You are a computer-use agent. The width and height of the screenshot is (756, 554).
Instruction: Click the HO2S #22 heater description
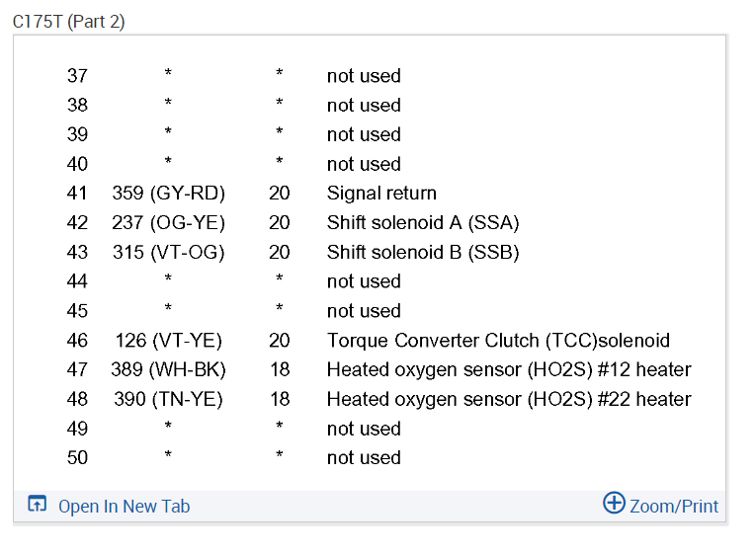click(x=509, y=399)
